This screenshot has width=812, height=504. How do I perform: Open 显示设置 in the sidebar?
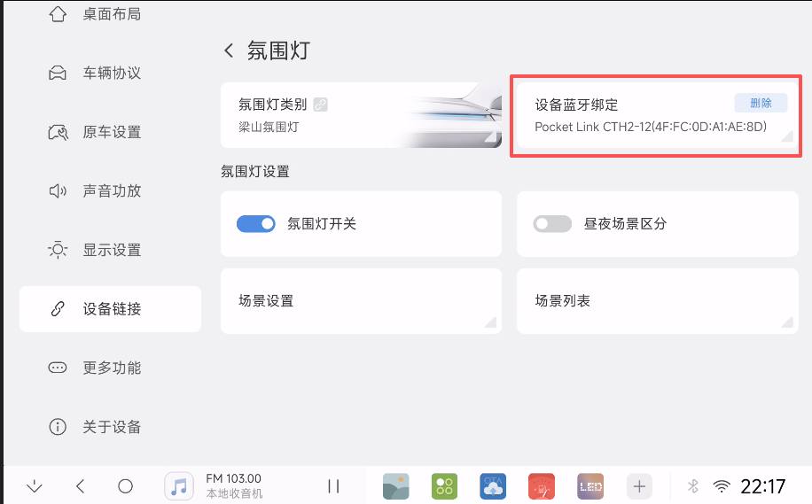click(x=110, y=250)
